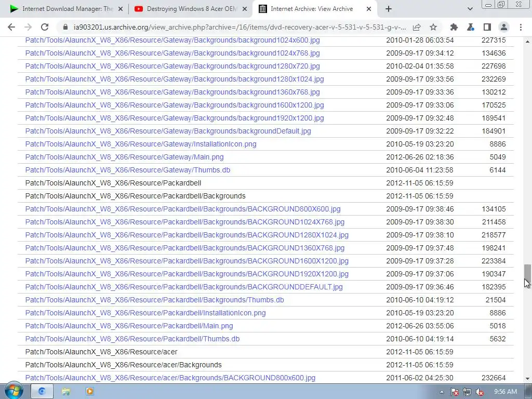The height and width of the screenshot is (399, 532).
Task: Open acer BACKGROUND800x600.jpg link
Action: tap(170, 378)
